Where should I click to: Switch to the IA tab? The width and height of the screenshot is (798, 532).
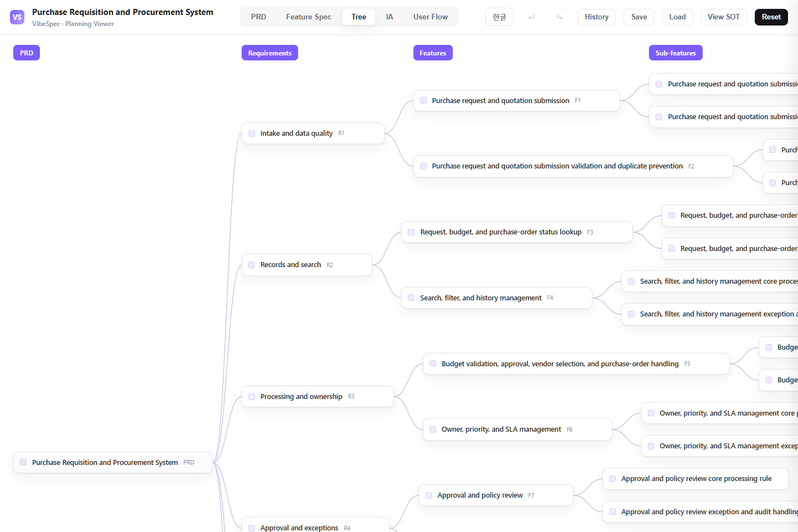390,17
